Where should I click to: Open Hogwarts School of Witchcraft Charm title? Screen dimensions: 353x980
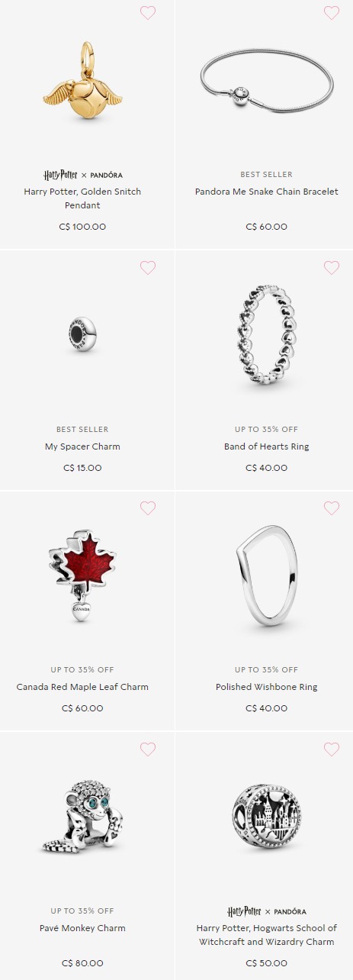pyautogui.click(x=267, y=935)
